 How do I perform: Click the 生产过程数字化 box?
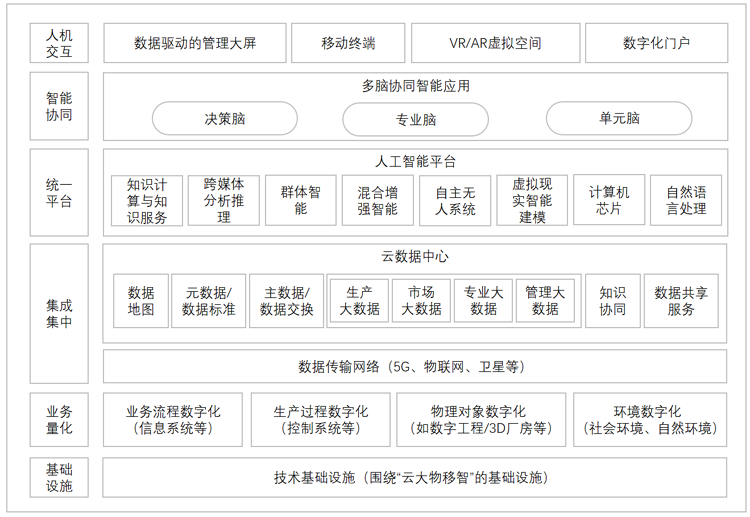pos(320,420)
